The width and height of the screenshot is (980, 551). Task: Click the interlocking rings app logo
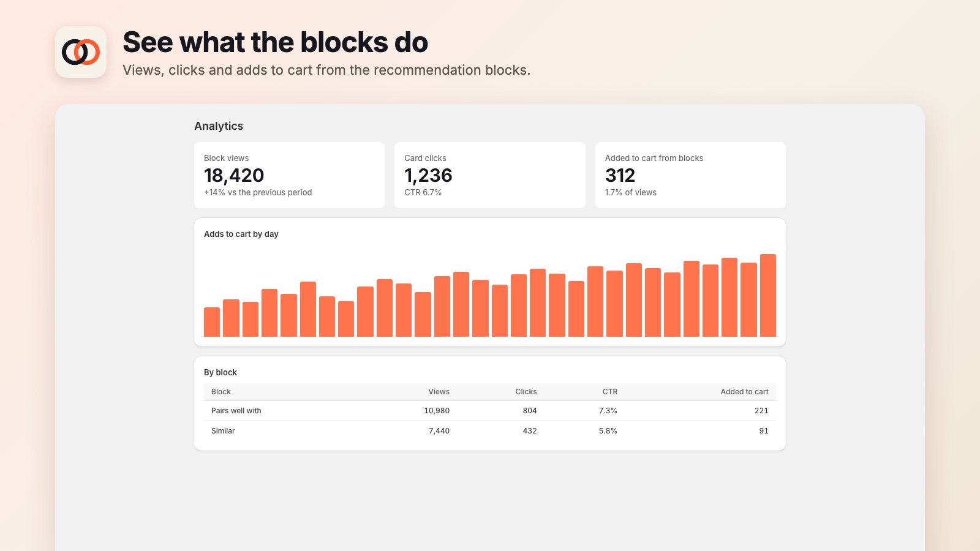(x=81, y=52)
